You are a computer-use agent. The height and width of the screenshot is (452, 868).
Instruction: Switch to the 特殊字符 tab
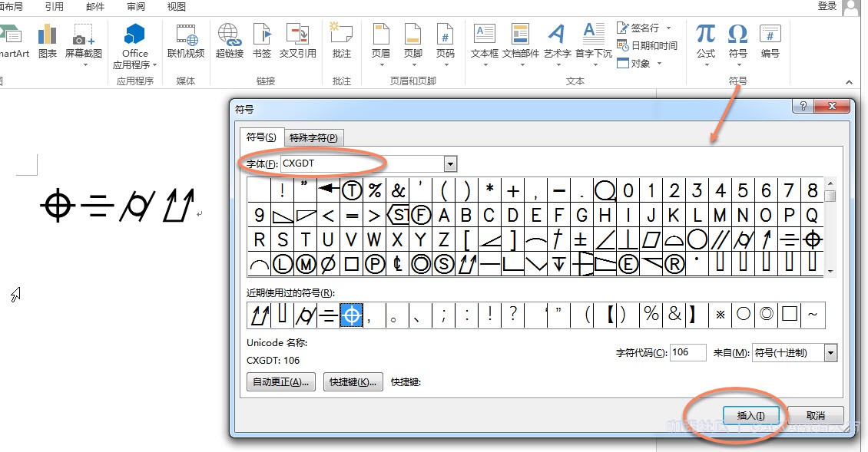(315, 138)
